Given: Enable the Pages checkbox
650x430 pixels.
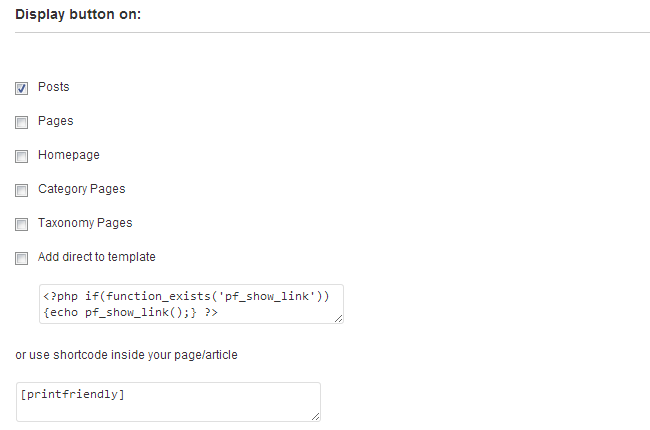Looking at the screenshot, I should pos(22,122).
